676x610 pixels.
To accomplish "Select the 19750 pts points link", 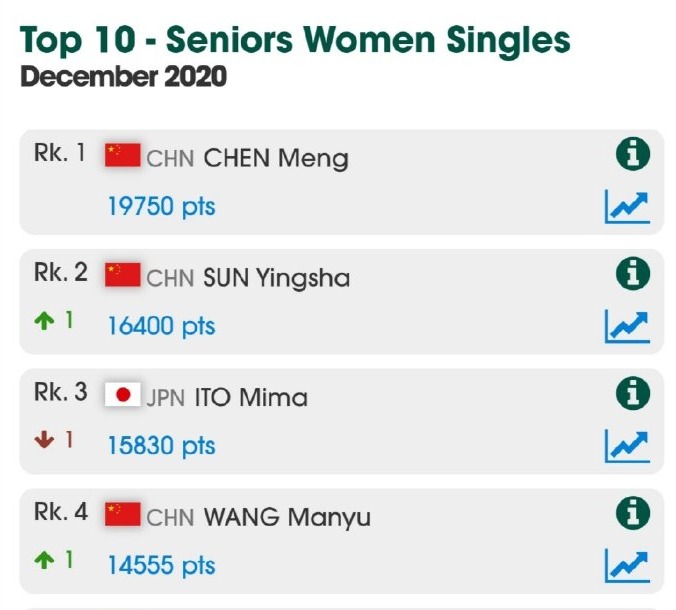I will 161,206.
